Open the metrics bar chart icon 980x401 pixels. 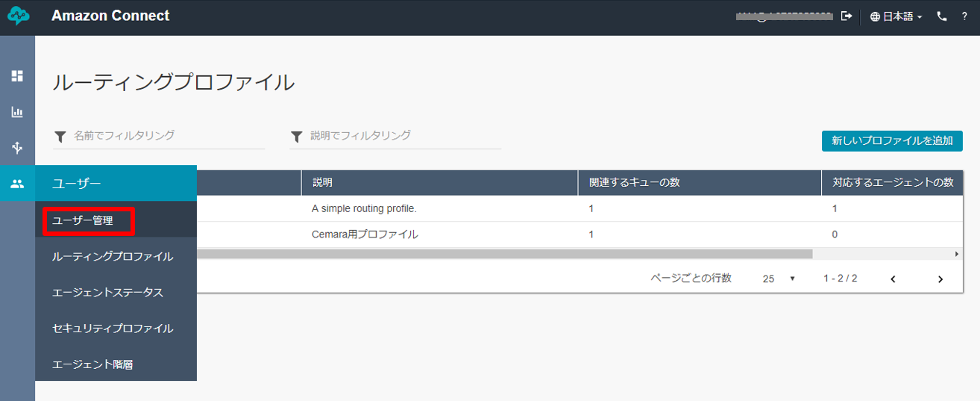[x=17, y=112]
